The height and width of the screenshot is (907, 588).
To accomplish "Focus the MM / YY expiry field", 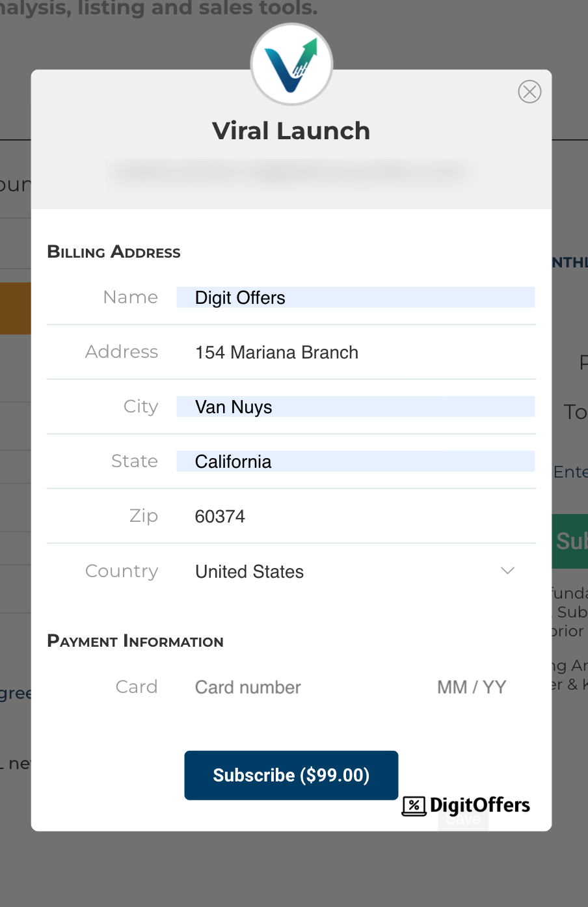I will 472,687.
